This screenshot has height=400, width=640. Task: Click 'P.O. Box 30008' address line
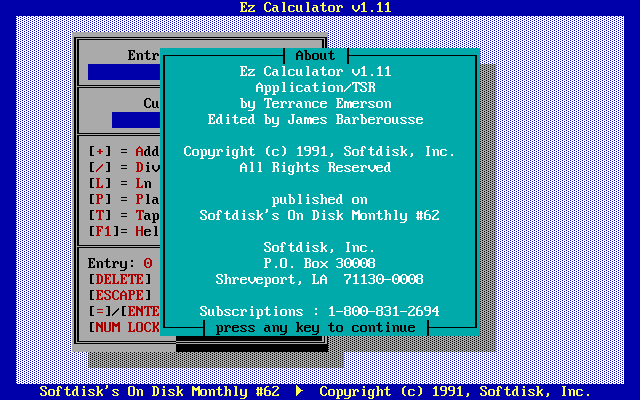pos(319,263)
